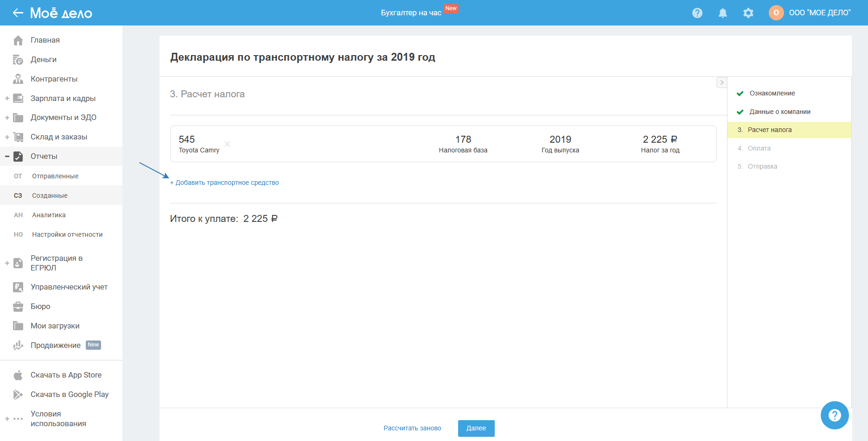Screen dimensions: 868x441
Task: Click the 2 225 ₽ Налог за год value
Action: [x=660, y=139]
